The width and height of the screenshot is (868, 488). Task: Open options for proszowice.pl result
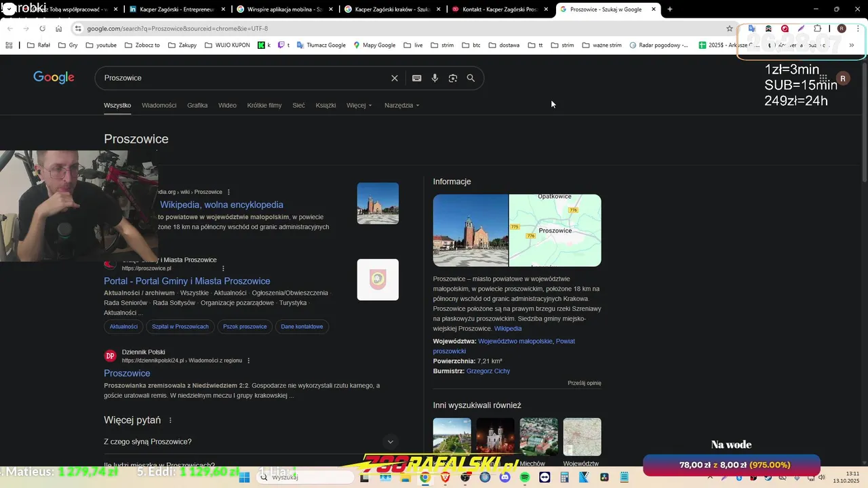point(223,268)
